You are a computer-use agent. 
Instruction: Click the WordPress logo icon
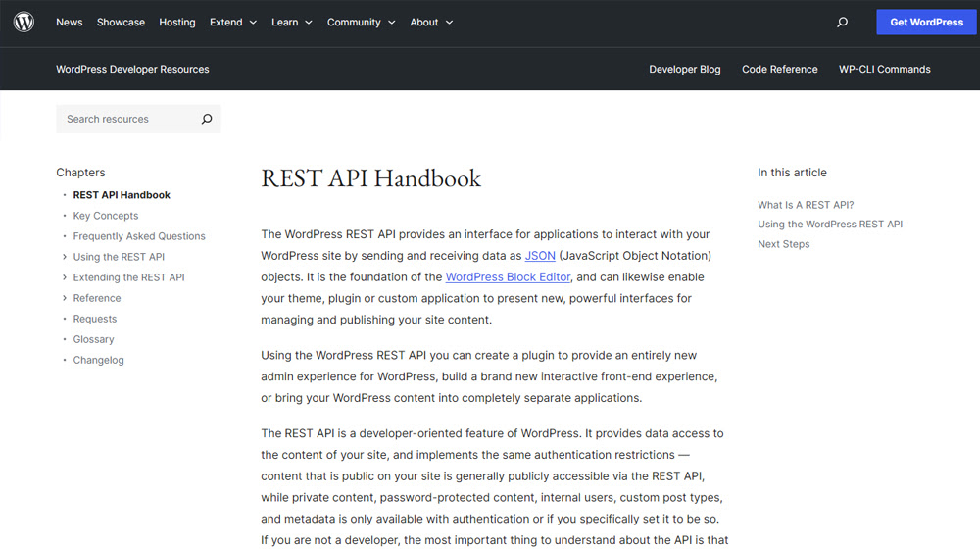[x=24, y=22]
